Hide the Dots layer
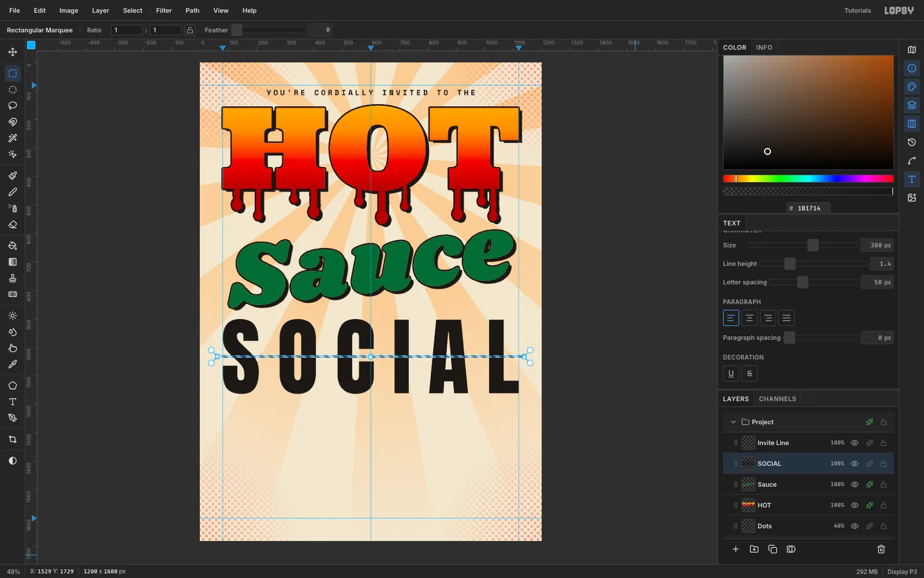This screenshot has width=924, height=578. 855,526
